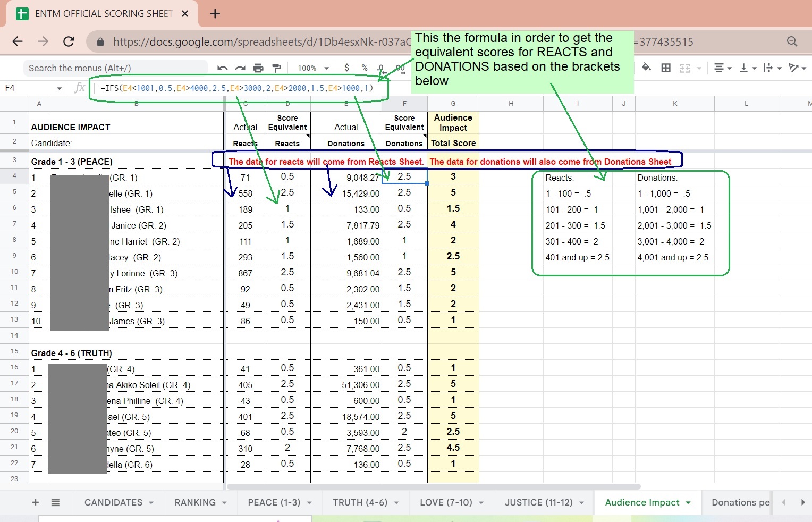
Task: Open the TRUTH (4-6) sheet tab
Action: click(360, 502)
